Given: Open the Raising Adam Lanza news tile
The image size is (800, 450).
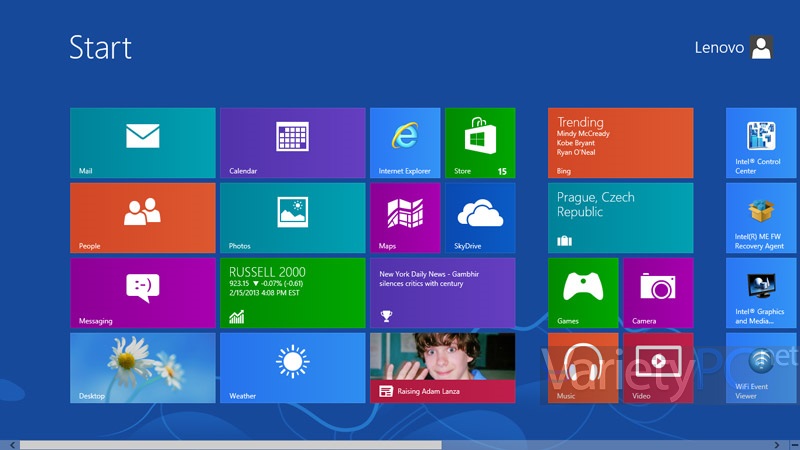Looking at the screenshot, I should [x=442, y=368].
